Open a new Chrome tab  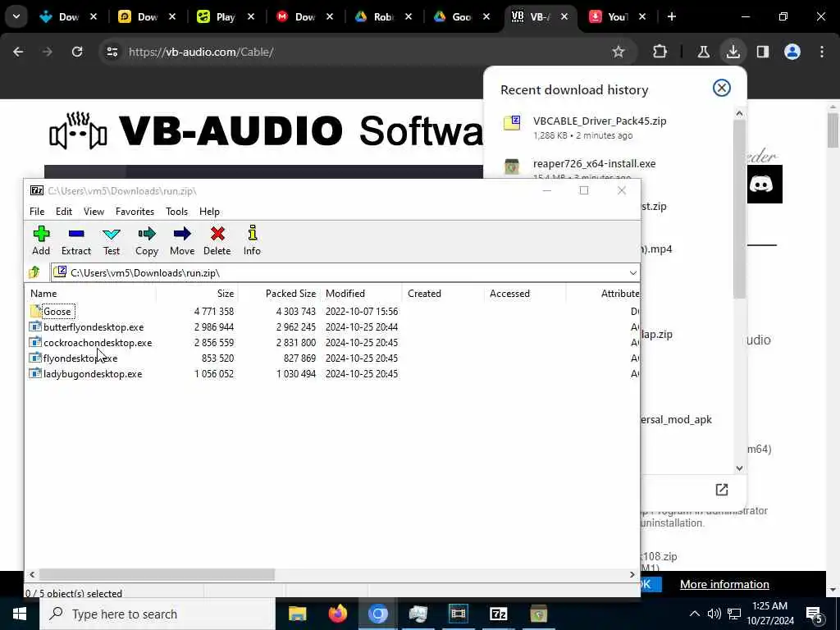coord(672,16)
